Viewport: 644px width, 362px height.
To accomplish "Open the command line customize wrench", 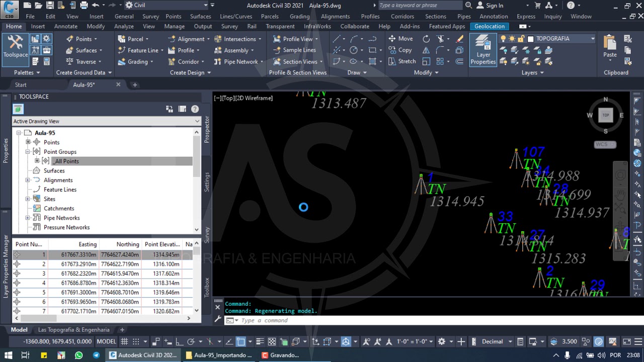I will (x=217, y=319).
